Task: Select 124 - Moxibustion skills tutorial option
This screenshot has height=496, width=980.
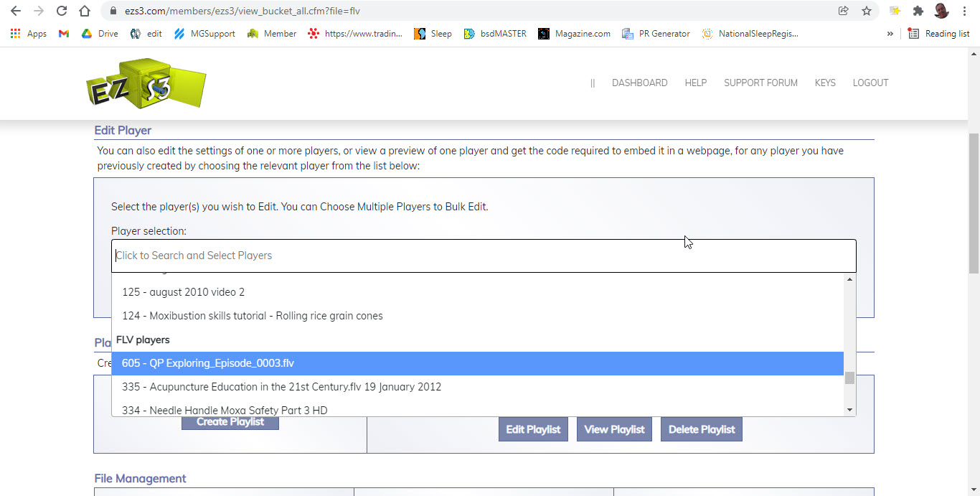Action: pyautogui.click(x=477, y=316)
